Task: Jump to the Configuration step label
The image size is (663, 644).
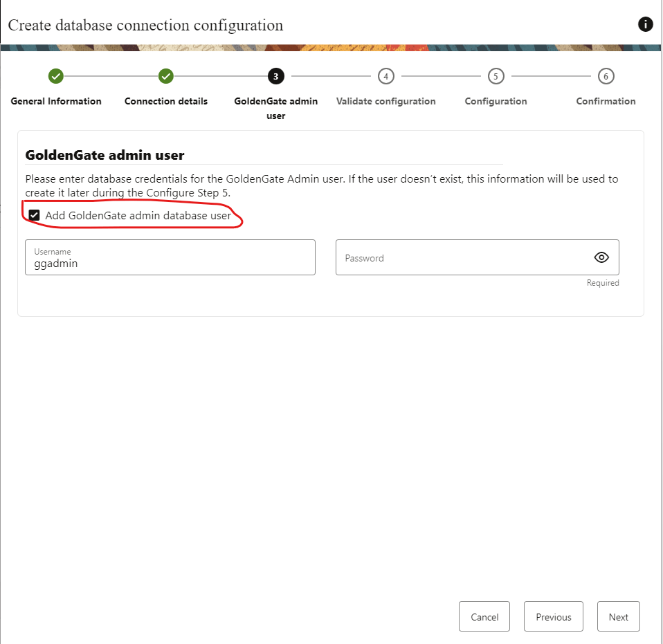Action: click(x=496, y=101)
